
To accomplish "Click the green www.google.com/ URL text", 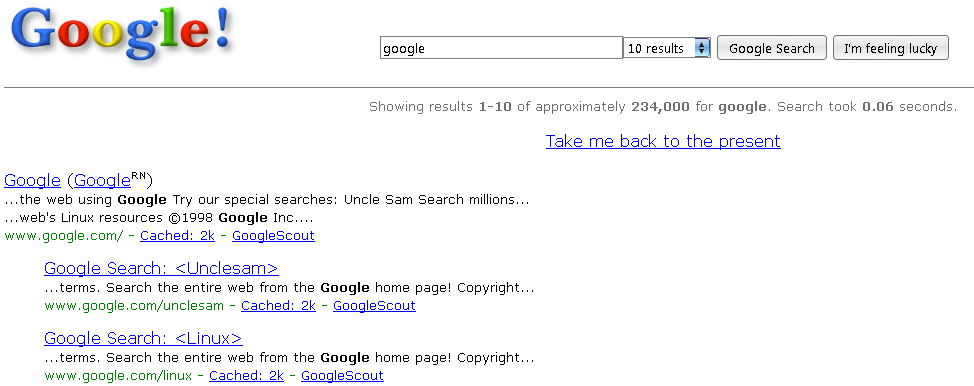I will (x=64, y=236).
